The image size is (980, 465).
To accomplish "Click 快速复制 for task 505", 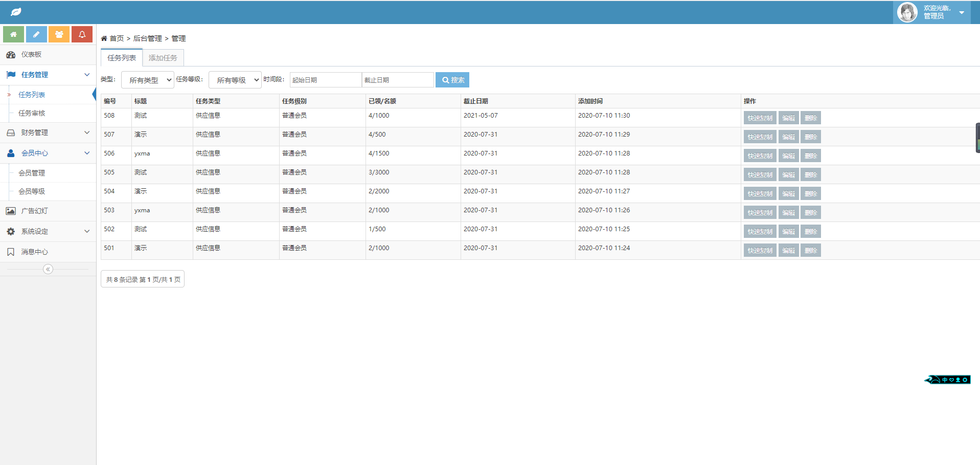I will click(760, 174).
